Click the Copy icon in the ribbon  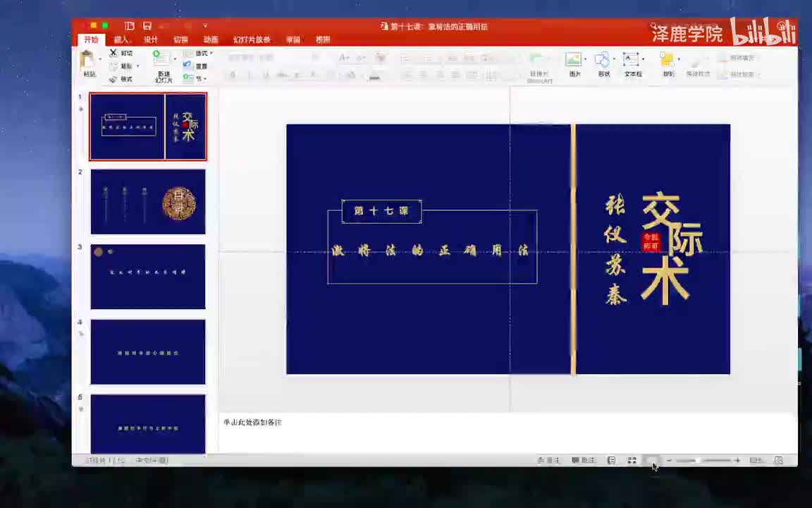113,66
